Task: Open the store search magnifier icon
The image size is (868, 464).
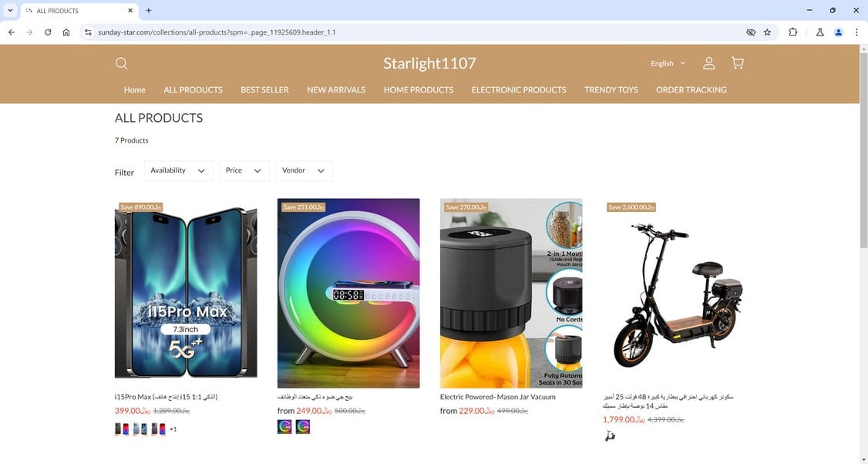Action: click(x=121, y=63)
